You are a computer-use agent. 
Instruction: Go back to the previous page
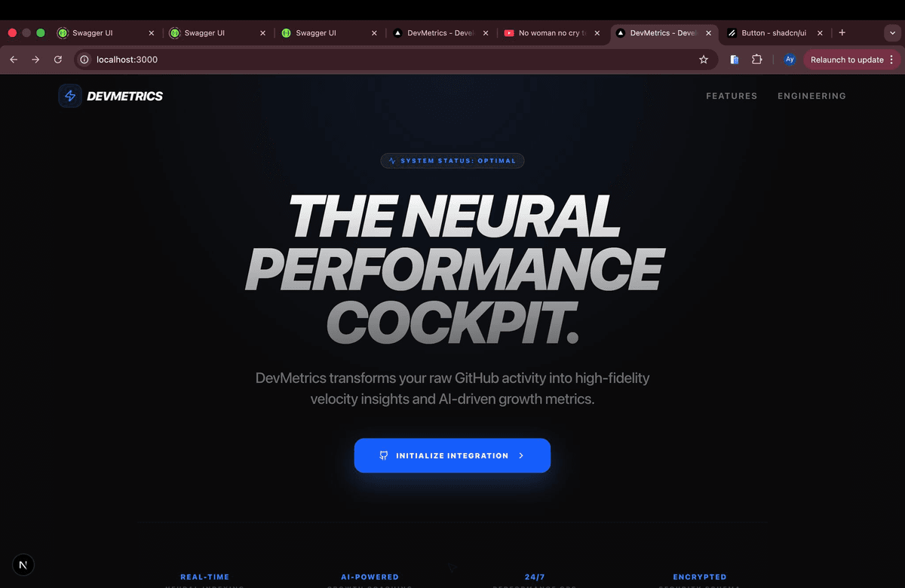click(x=14, y=60)
